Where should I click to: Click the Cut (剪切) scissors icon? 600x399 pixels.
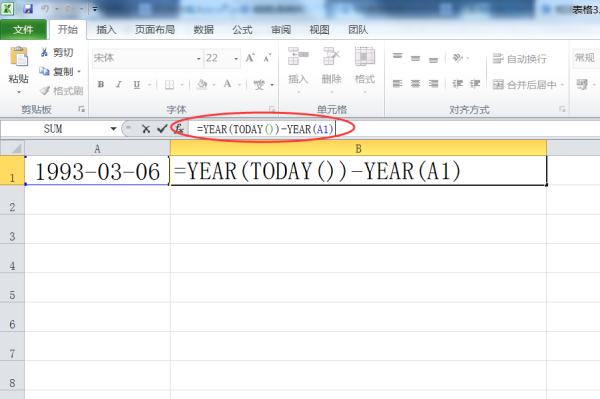(x=44, y=52)
